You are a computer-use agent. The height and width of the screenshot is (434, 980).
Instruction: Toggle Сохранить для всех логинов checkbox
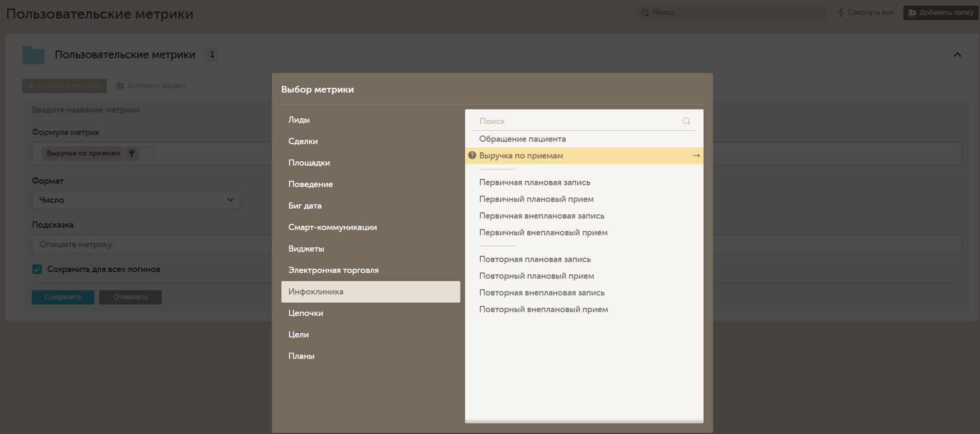(37, 269)
